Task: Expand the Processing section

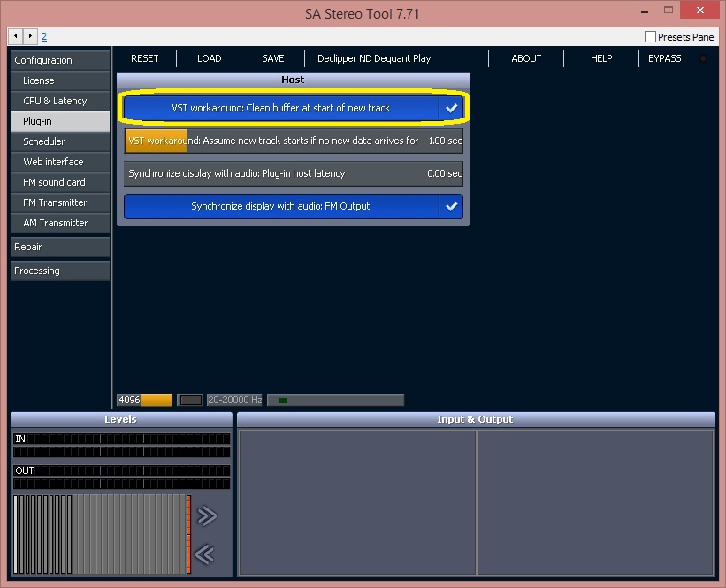Action: 60,271
